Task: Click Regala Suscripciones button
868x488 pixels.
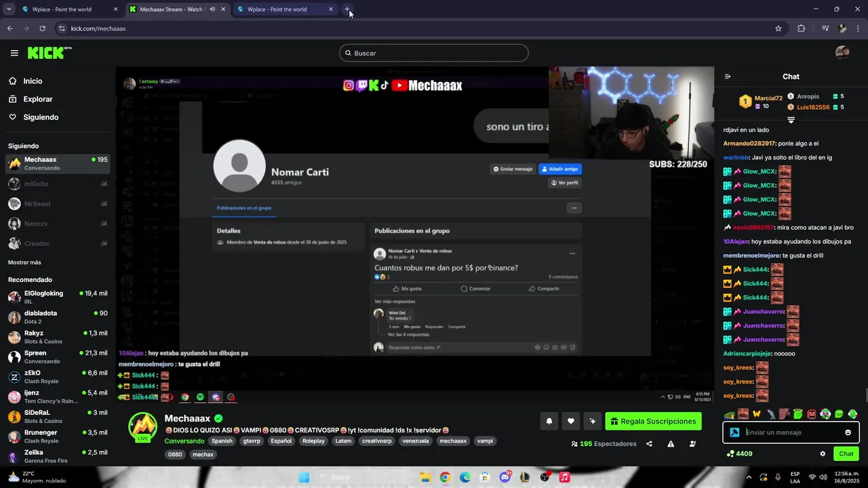Action: tap(653, 421)
